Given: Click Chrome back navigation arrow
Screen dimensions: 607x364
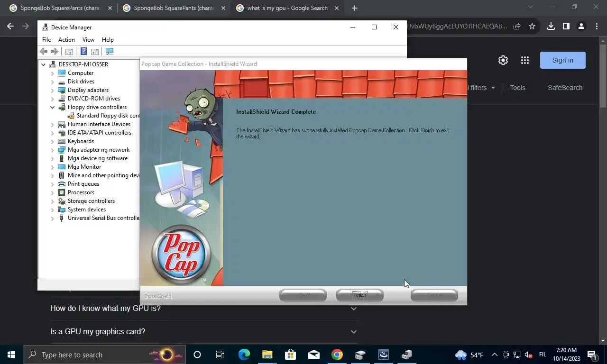Looking at the screenshot, I should click(10, 27).
